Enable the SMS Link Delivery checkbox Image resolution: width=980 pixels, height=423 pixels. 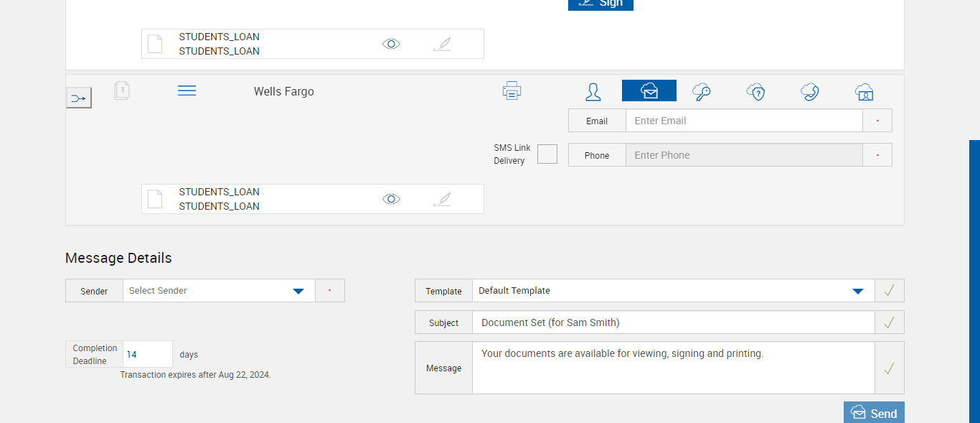(x=547, y=154)
